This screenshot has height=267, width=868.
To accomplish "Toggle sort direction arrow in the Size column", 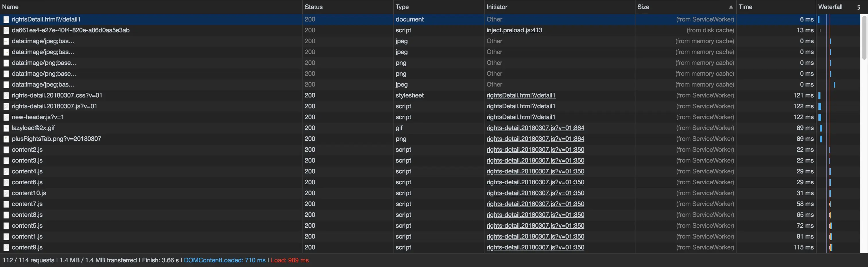I will coord(731,7).
